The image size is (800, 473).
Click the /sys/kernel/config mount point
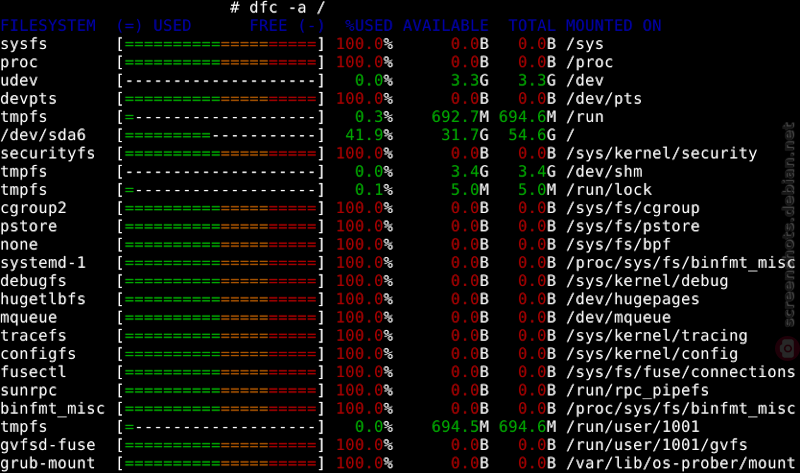[652, 354]
